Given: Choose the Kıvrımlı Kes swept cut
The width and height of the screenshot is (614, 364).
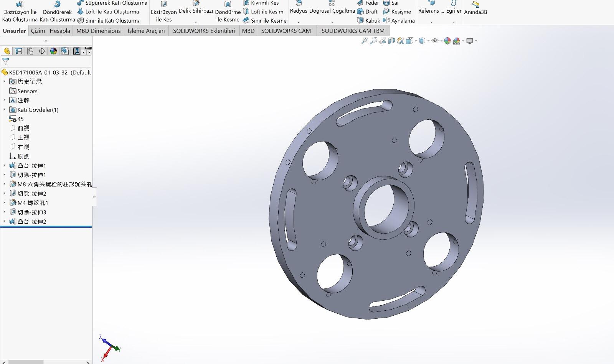Looking at the screenshot, I should click(261, 3).
